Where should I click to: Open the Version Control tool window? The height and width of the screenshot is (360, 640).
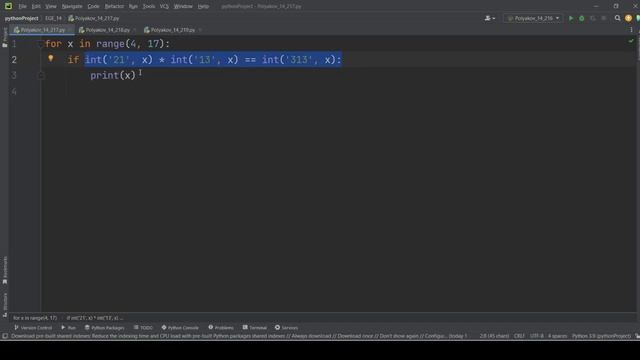point(33,328)
